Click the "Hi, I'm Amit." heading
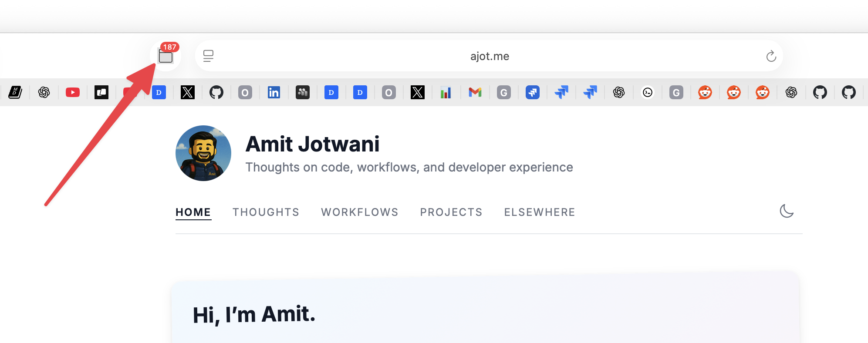Screen dimensions: 868x343 pyautogui.click(x=254, y=314)
